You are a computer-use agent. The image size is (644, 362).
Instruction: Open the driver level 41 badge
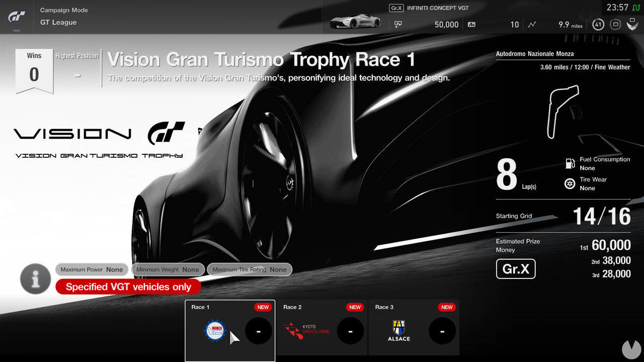tap(598, 24)
